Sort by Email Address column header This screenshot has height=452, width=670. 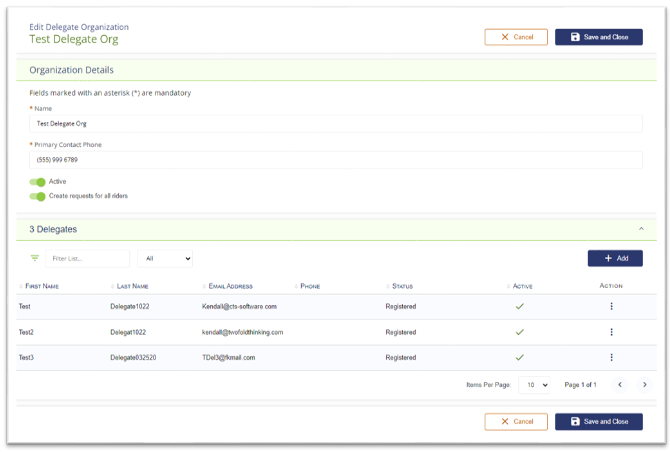coord(228,286)
